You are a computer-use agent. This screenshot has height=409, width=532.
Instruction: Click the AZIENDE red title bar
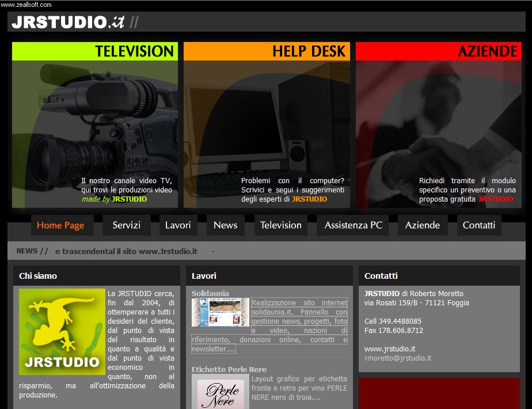click(438, 51)
